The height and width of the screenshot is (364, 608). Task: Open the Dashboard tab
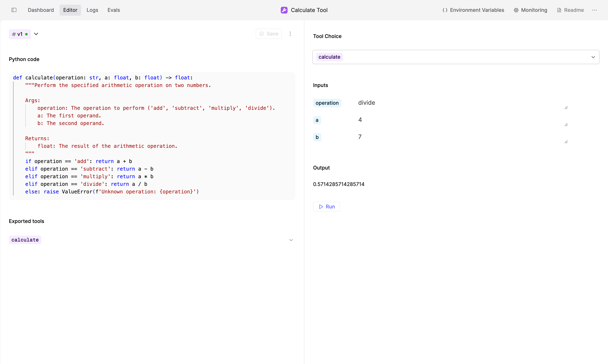tap(41, 10)
